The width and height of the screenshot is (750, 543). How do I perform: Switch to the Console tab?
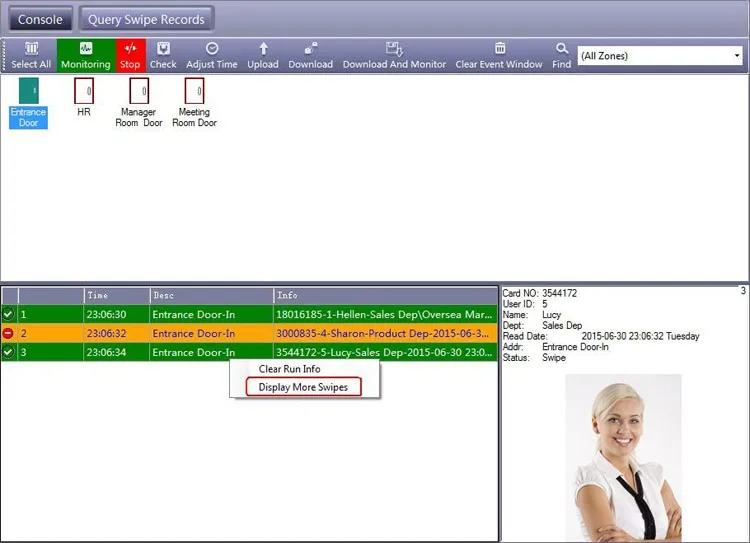click(x=40, y=20)
